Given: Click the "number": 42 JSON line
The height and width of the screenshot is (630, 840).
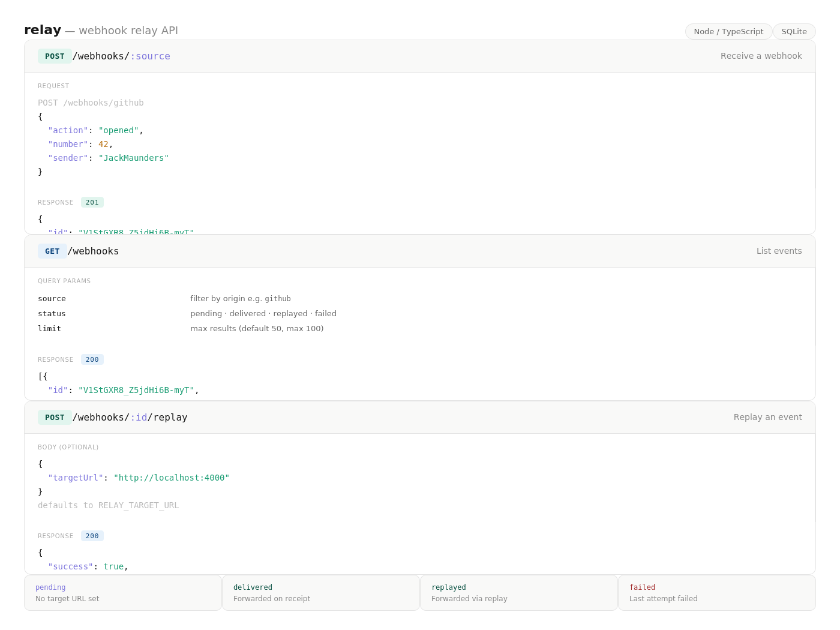Looking at the screenshot, I should pyautogui.click(x=80, y=144).
